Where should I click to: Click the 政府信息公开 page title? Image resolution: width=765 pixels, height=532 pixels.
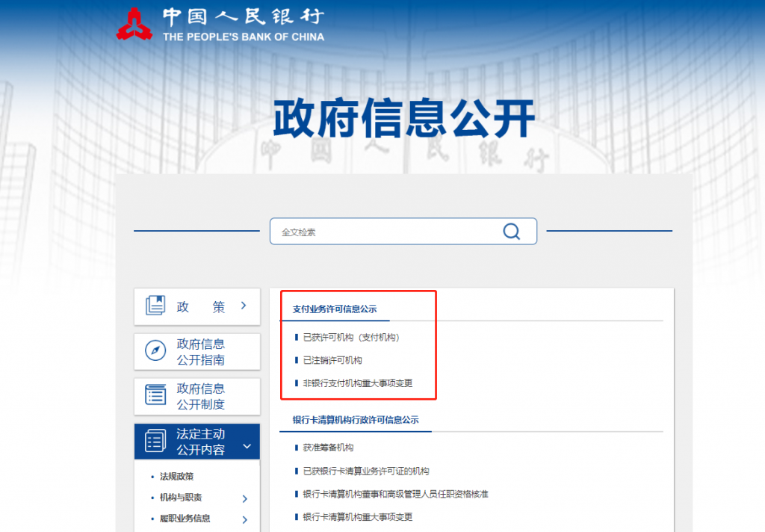[x=404, y=117]
